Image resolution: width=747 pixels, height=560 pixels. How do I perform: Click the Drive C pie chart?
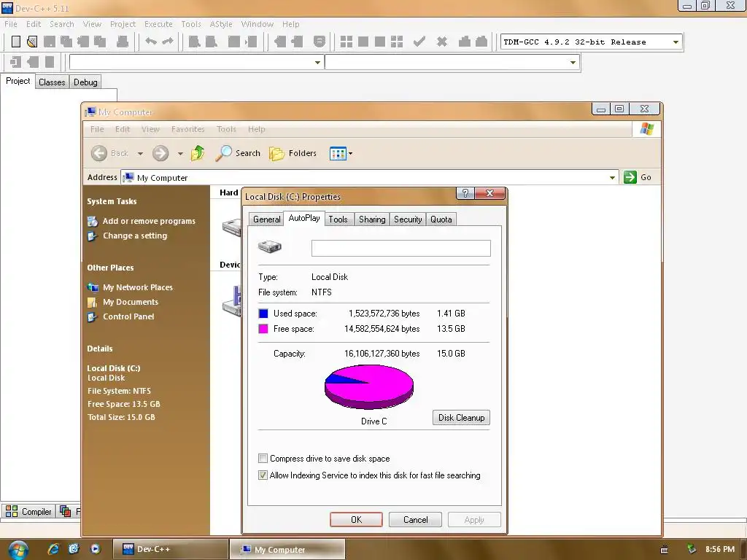tap(369, 386)
